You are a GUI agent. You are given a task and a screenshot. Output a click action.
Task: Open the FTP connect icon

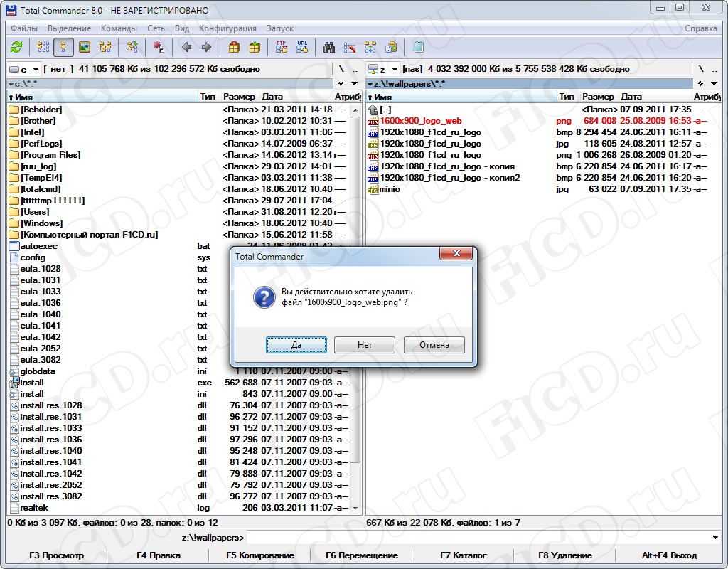(x=282, y=47)
